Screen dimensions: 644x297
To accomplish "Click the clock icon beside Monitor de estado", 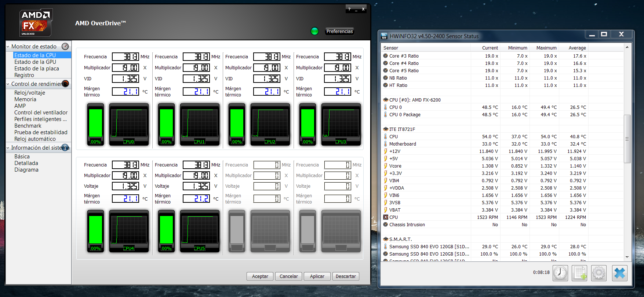I will coord(65,46).
